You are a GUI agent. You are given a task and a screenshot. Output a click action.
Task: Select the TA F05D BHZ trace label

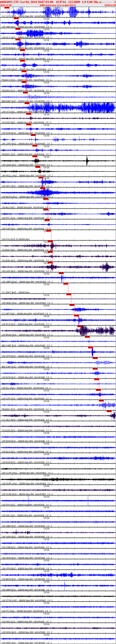pos(27,122)
